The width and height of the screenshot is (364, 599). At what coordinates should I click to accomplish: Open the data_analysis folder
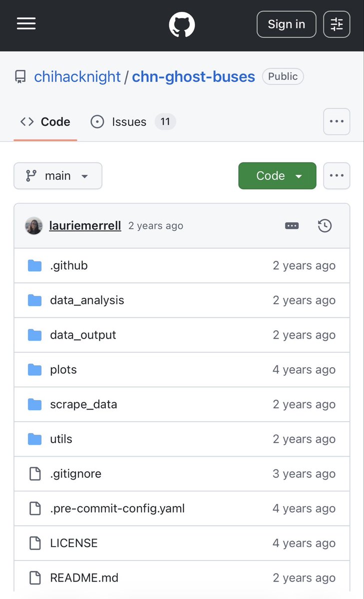(x=87, y=300)
